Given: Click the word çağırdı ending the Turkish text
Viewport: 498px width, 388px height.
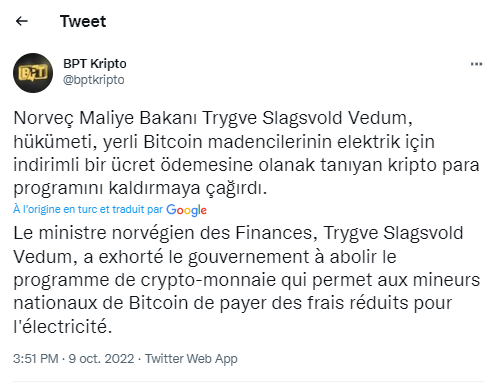Looking at the screenshot, I should [236, 188].
